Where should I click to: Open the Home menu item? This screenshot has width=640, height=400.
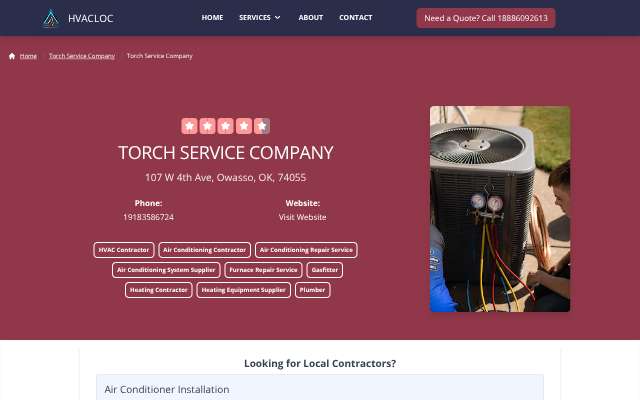212,18
